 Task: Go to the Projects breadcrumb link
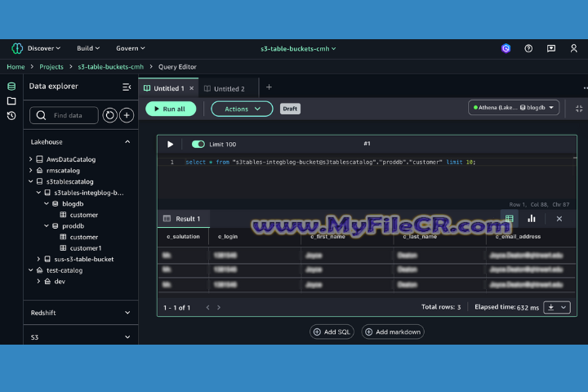[51, 67]
